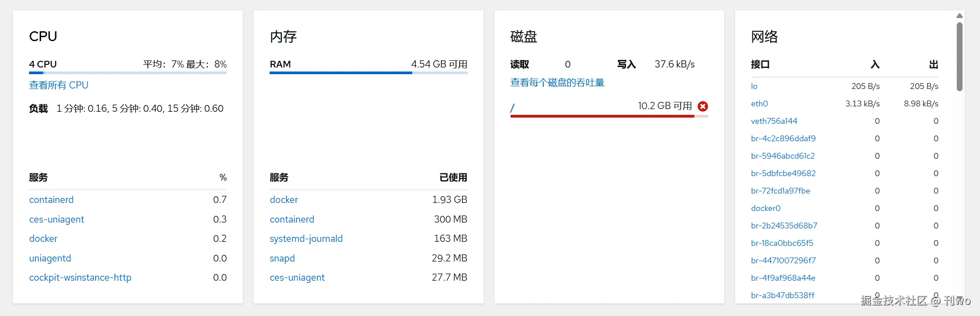The height and width of the screenshot is (316, 980).
Task: Open containerd service in CPU list
Action: coord(51,200)
